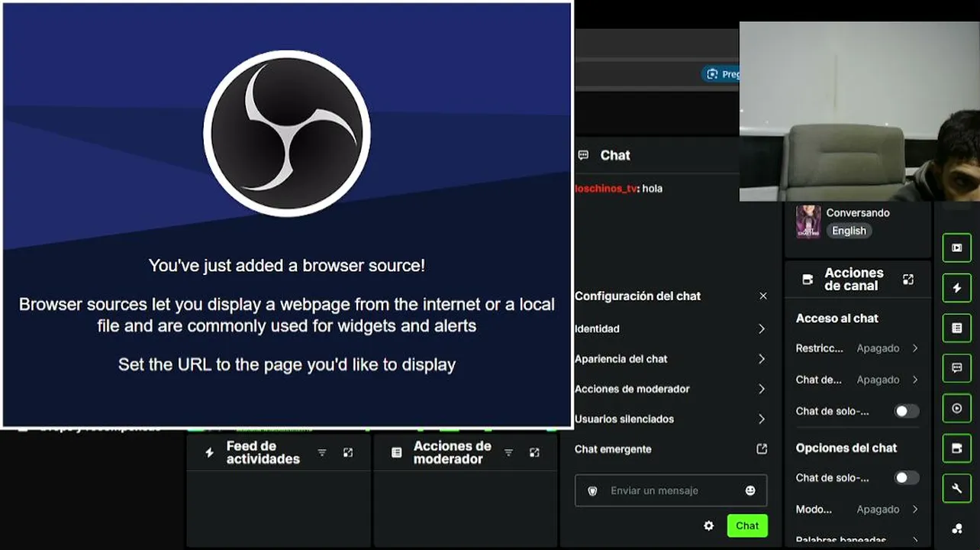The height and width of the screenshot is (550, 980).
Task: Open moderator actions list icon in sidebar
Action: click(x=957, y=328)
